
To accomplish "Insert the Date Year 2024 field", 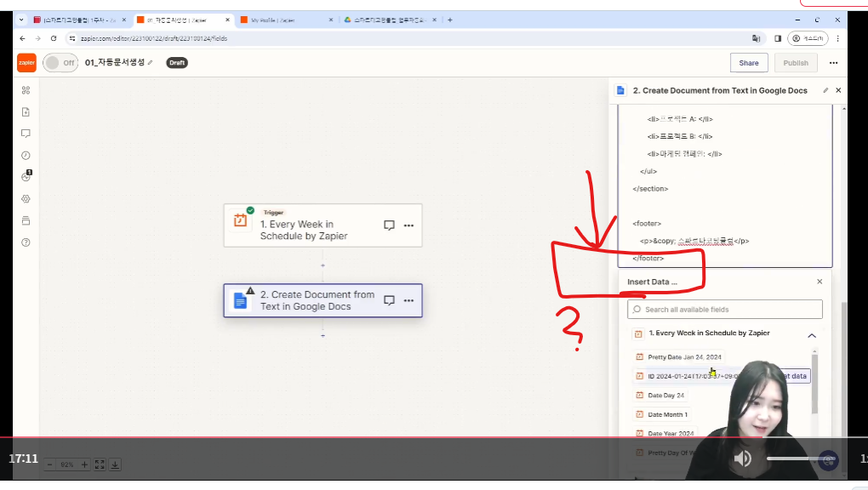I will click(665, 434).
